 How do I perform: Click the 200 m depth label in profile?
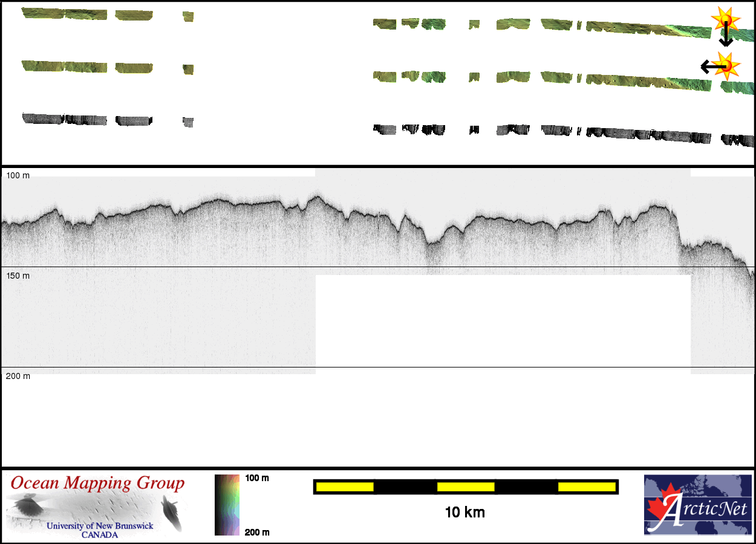[18, 376]
